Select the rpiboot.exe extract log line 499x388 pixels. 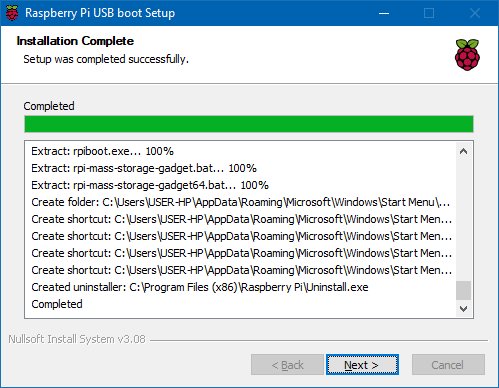[102, 151]
